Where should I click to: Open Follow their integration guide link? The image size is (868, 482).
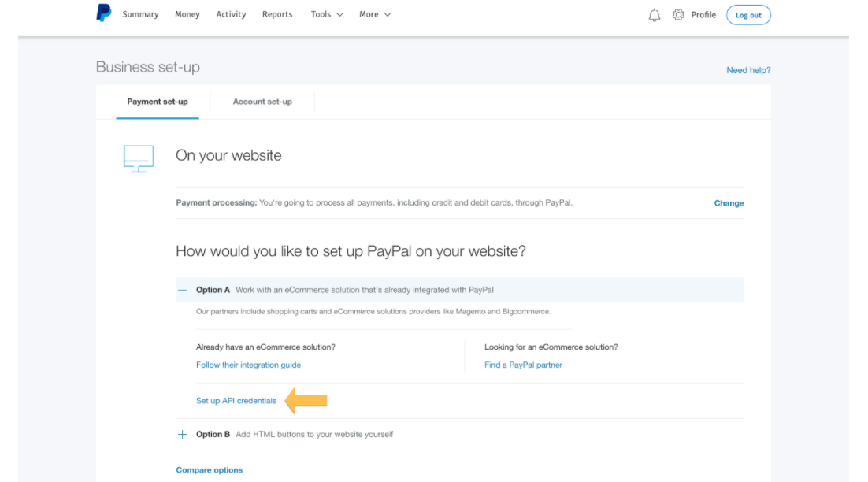(249, 365)
